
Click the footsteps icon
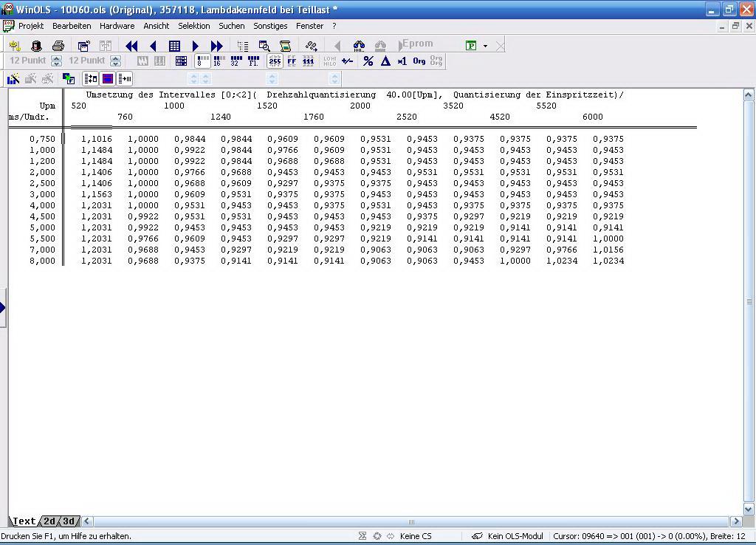pyautogui.click(x=312, y=46)
